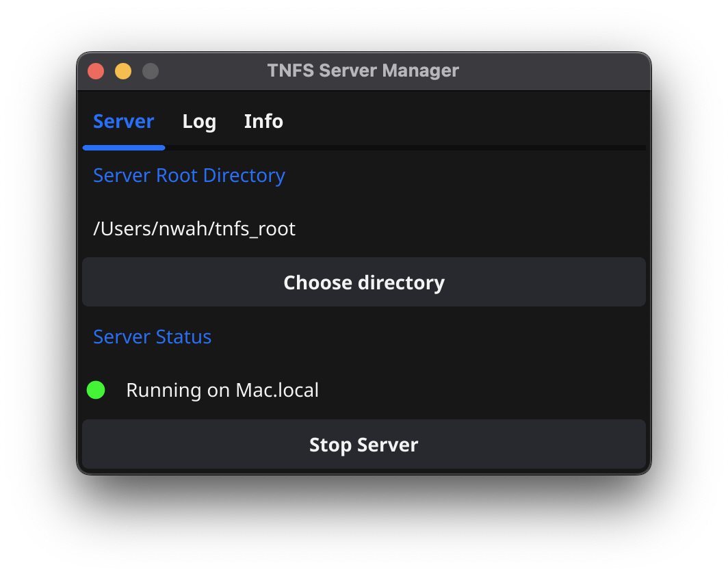Image resolution: width=728 pixels, height=576 pixels.
Task: Click the blue Server tab underline indicator
Action: (124, 147)
